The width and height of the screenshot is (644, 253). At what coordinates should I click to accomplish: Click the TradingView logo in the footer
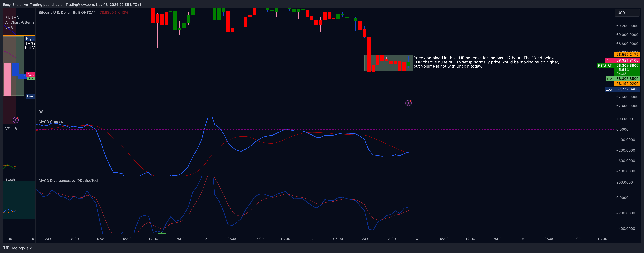click(x=17, y=248)
